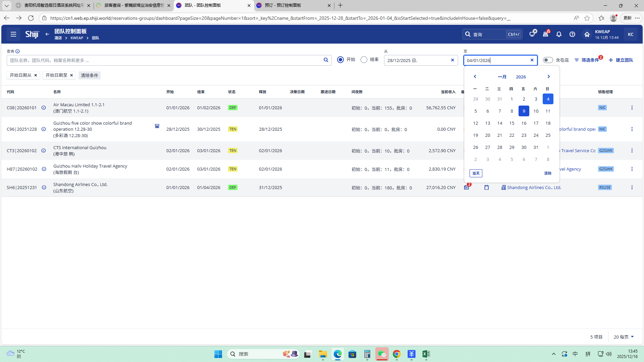
Task: Open the 20 每页 page size dropdown
Action: click(624, 337)
